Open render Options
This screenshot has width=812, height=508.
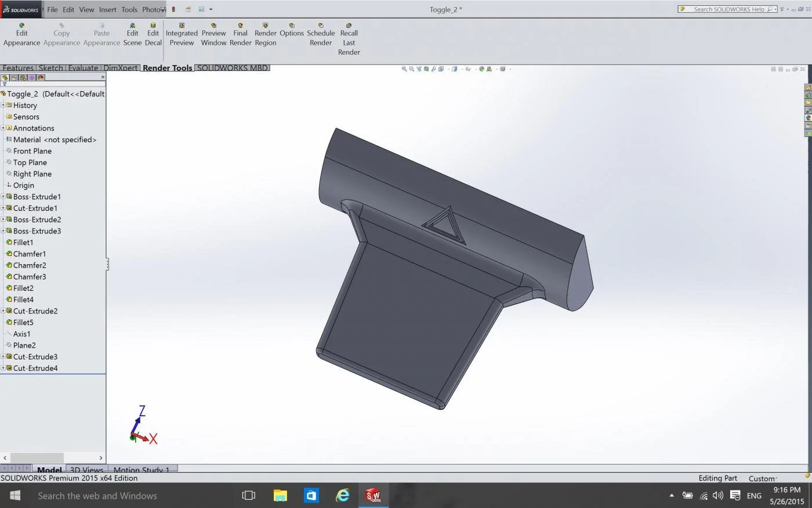pyautogui.click(x=292, y=30)
